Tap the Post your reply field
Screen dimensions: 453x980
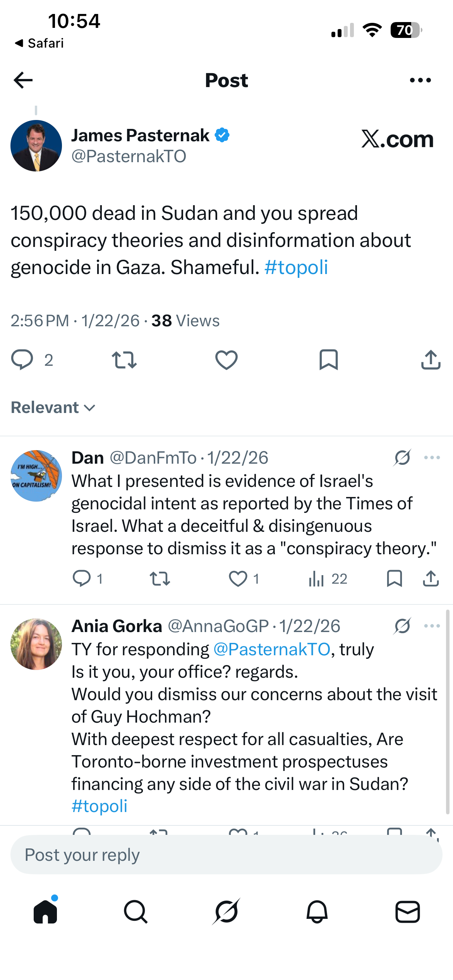pos(226,855)
